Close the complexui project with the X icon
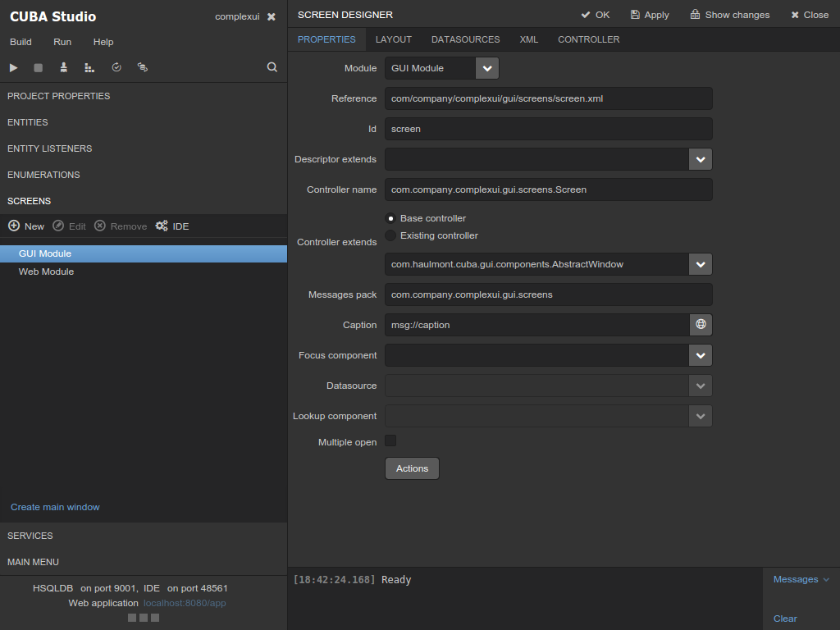This screenshot has height=630, width=840. pyautogui.click(x=272, y=16)
